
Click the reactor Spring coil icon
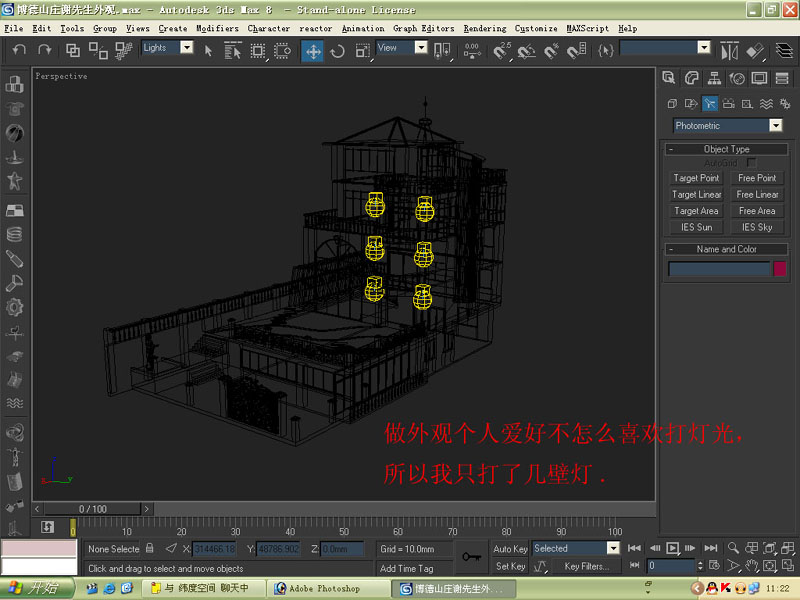pyautogui.click(x=14, y=235)
